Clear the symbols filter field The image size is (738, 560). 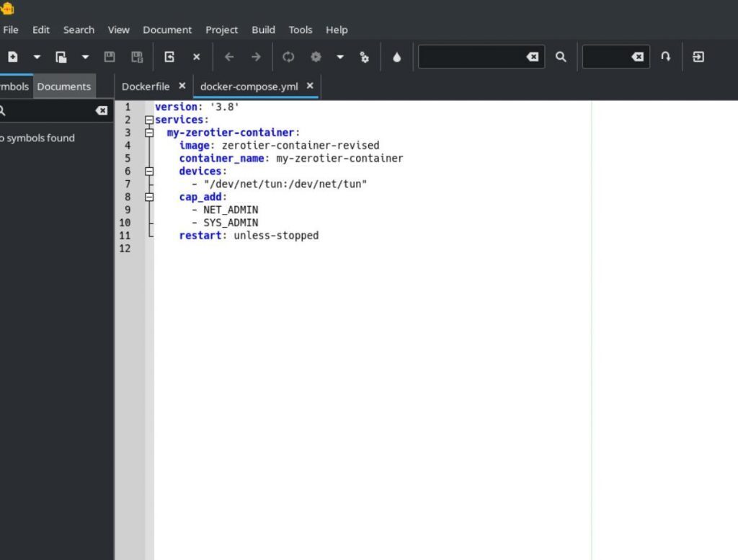pyautogui.click(x=102, y=110)
